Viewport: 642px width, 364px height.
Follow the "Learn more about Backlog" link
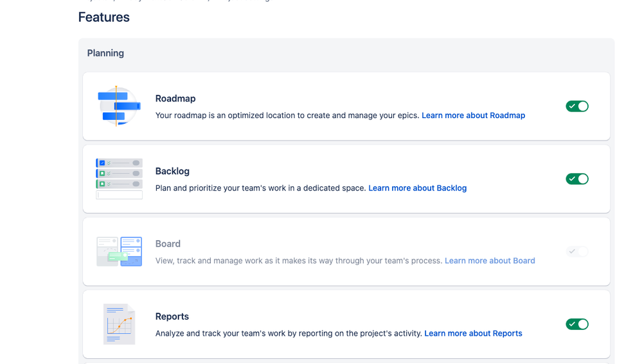click(417, 188)
